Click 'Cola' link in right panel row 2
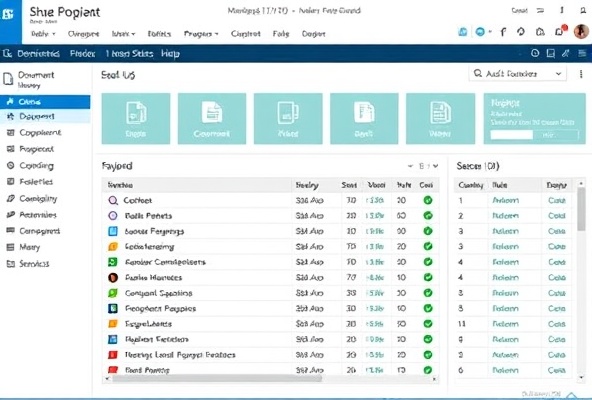The image size is (592, 400). point(557,216)
